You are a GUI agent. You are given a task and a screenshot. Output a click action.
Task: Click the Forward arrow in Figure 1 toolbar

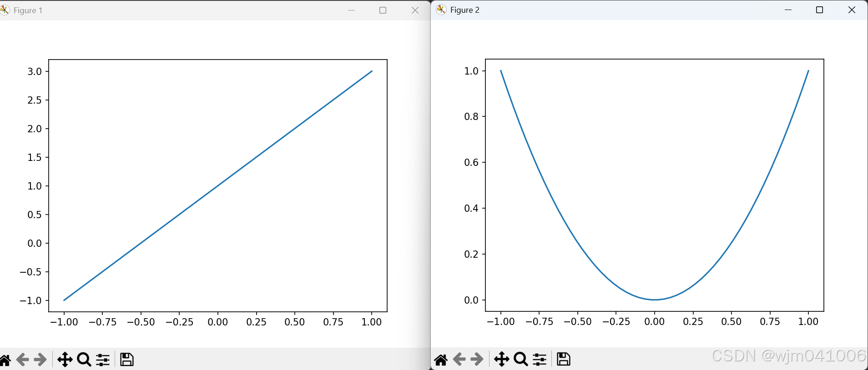(40, 360)
